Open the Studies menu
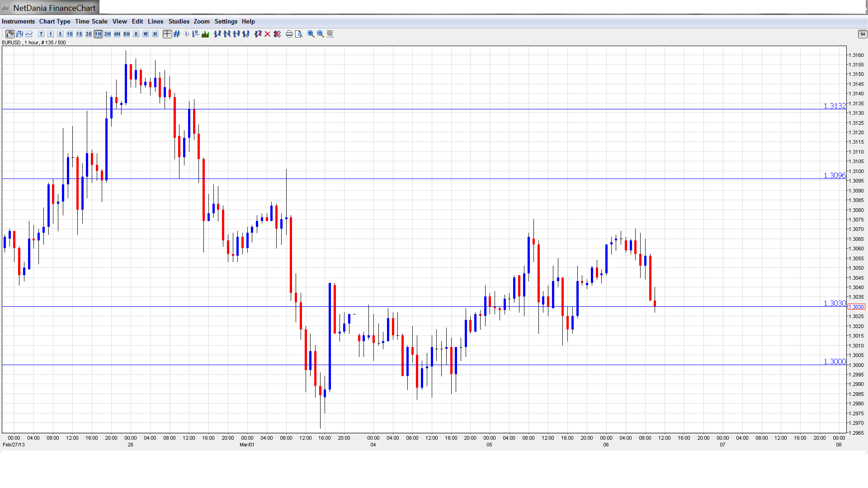 pyautogui.click(x=179, y=21)
